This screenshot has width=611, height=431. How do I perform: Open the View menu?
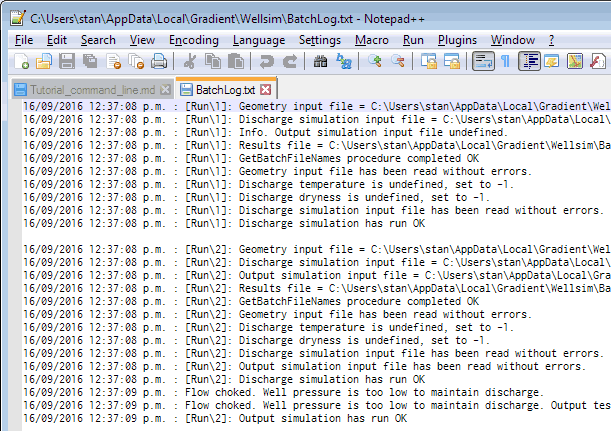coord(142,40)
